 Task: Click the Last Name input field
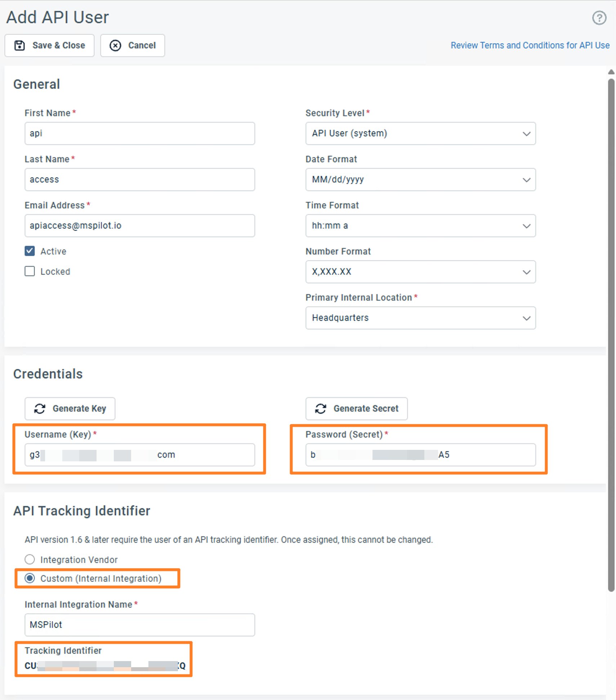[x=140, y=180]
